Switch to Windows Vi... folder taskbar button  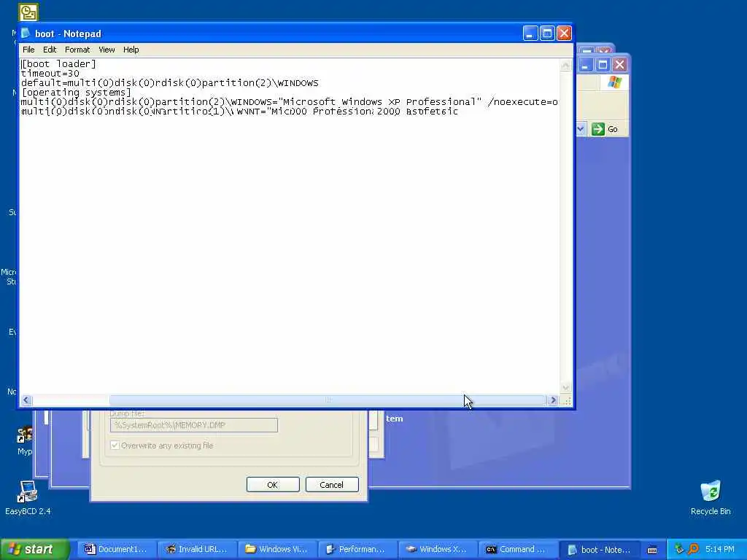276,549
